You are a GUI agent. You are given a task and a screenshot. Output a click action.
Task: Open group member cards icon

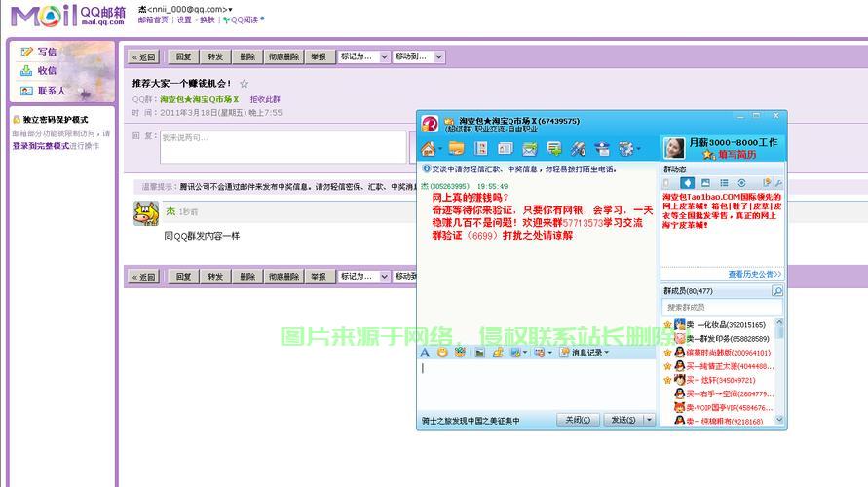[505, 148]
